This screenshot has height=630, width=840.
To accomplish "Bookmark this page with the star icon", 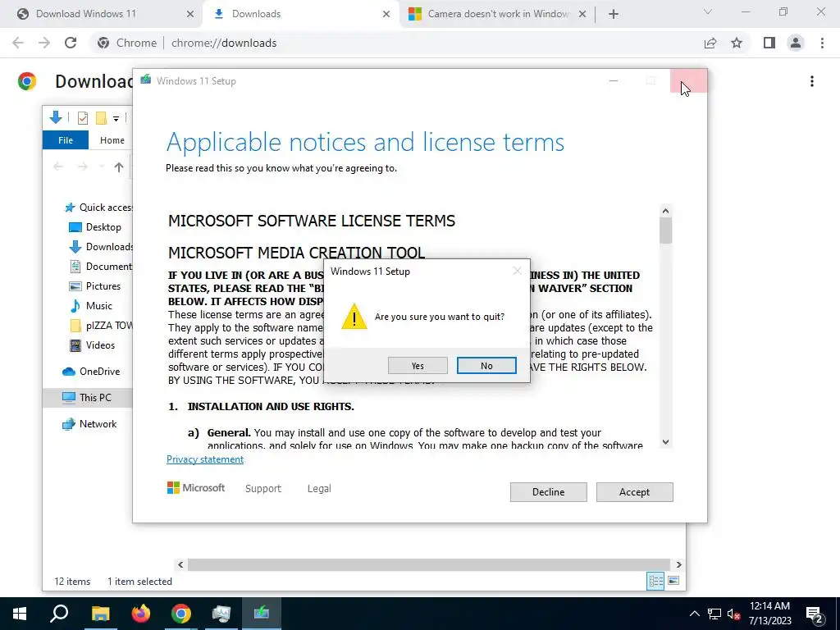I will tap(737, 43).
